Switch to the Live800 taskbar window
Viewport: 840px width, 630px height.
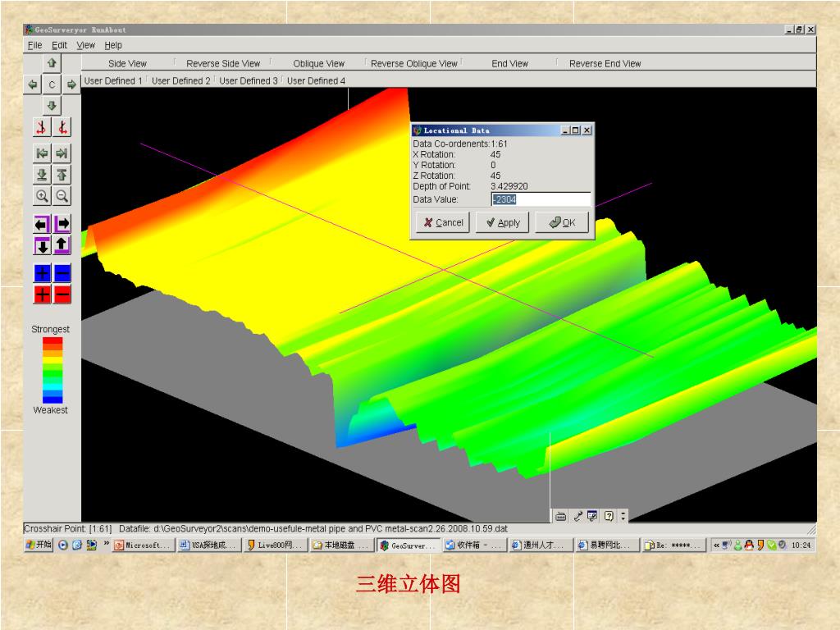276,546
